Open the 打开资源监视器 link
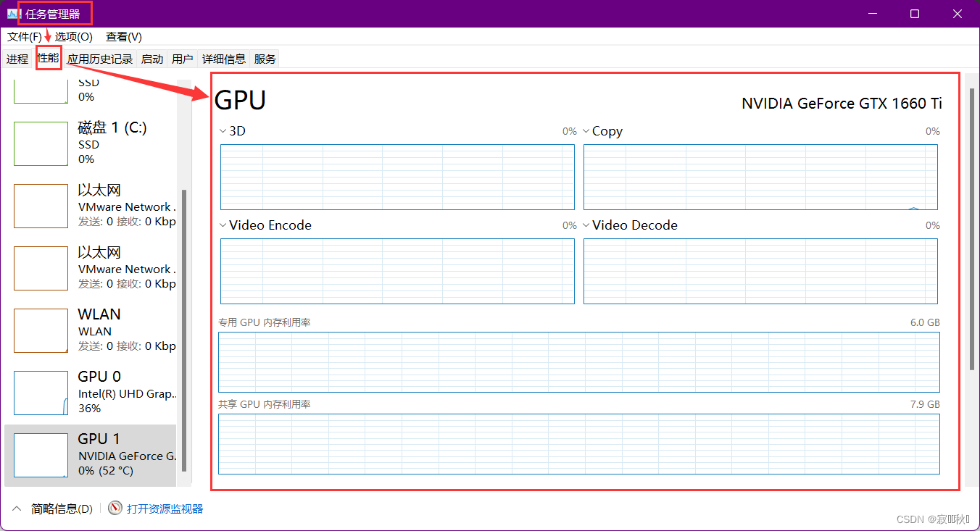Viewport: 980px width, 531px height. pyautogui.click(x=165, y=509)
